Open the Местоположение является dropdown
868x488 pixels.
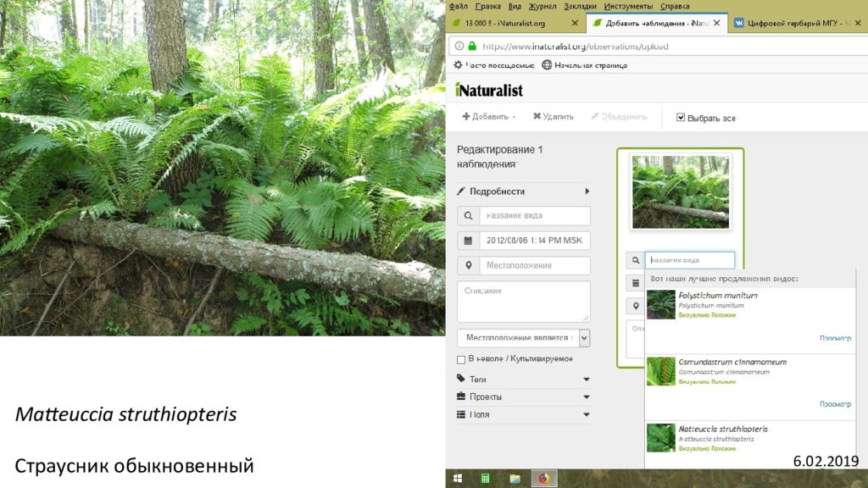pyautogui.click(x=524, y=337)
